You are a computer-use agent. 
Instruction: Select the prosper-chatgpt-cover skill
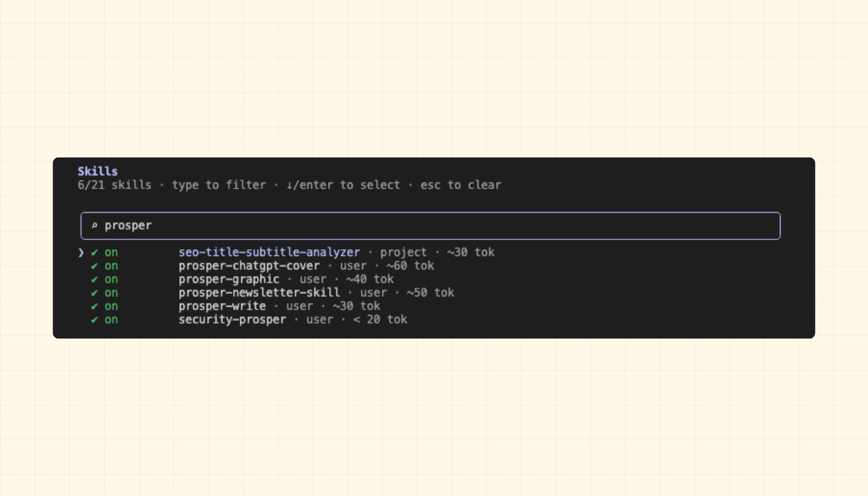pos(249,266)
